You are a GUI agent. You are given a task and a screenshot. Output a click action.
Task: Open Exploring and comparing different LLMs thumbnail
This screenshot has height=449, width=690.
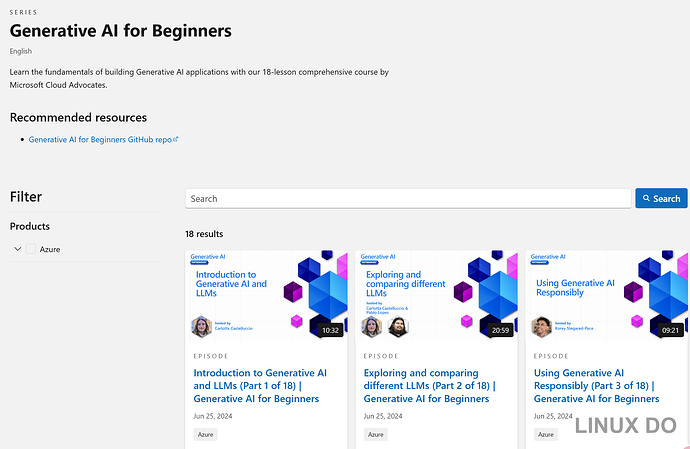click(437, 295)
